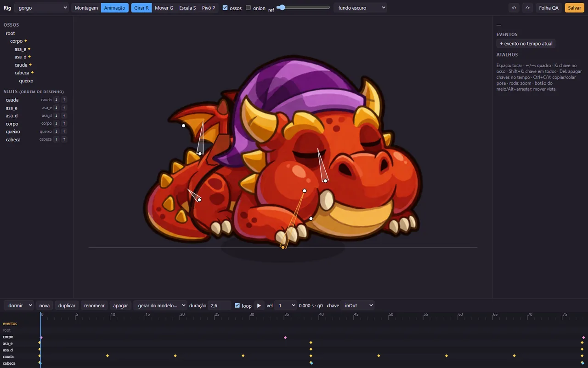Add evento no tempo atual

click(x=526, y=43)
